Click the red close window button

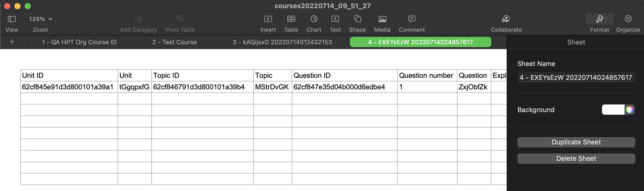point(7,6)
